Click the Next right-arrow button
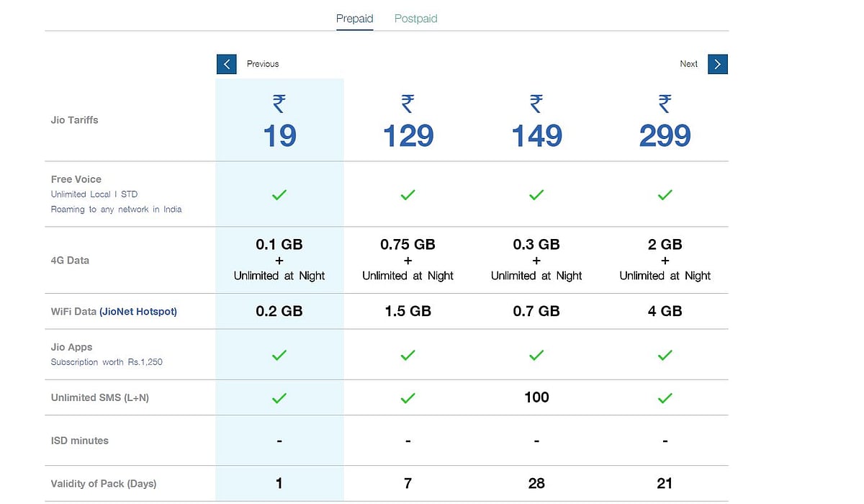The height and width of the screenshot is (504, 864). tap(717, 64)
